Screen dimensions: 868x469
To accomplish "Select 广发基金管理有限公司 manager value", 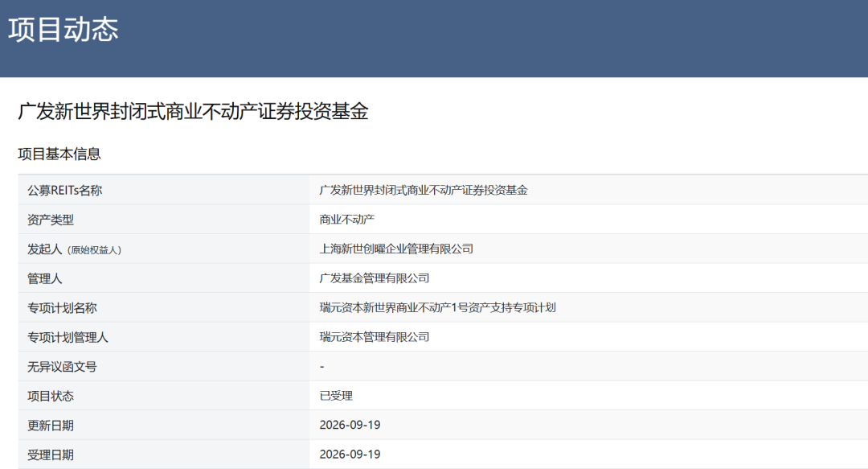I will tap(375, 278).
